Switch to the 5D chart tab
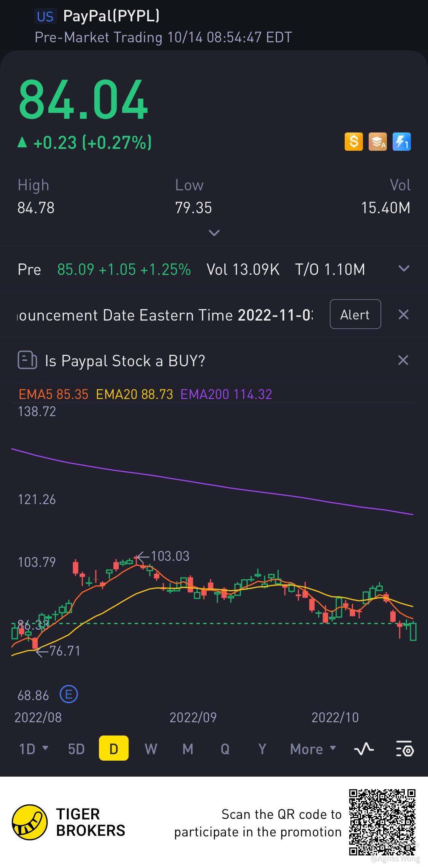This screenshot has width=428, height=868. tap(76, 749)
